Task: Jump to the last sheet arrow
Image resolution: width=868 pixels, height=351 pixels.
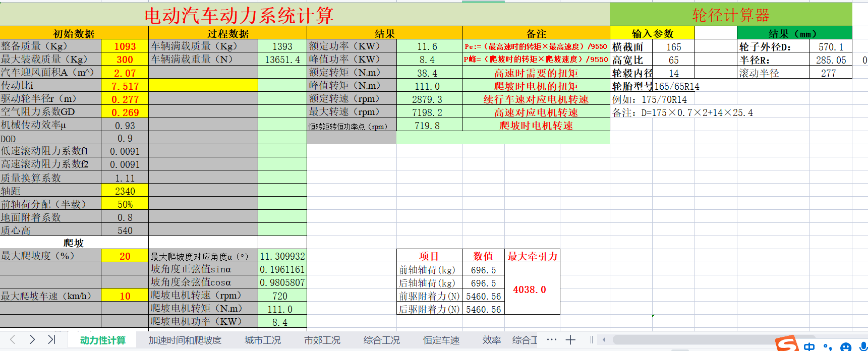Action: point(51,339)
